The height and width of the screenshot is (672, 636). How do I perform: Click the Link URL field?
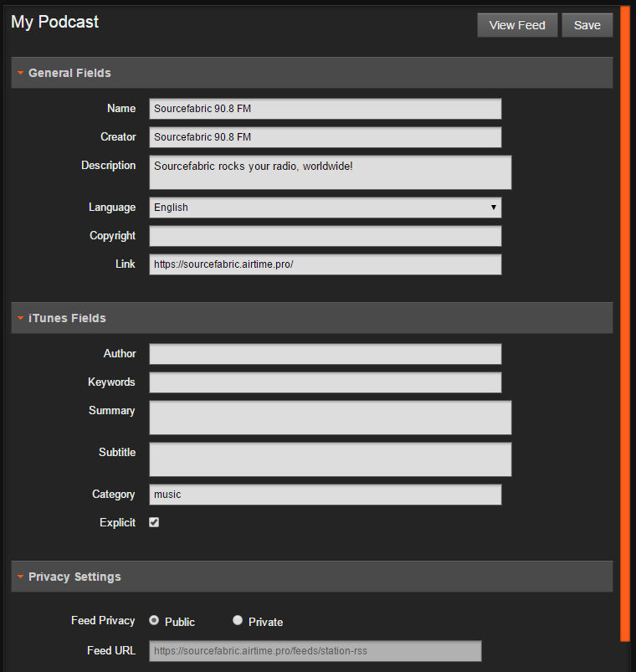pos(325,264)
